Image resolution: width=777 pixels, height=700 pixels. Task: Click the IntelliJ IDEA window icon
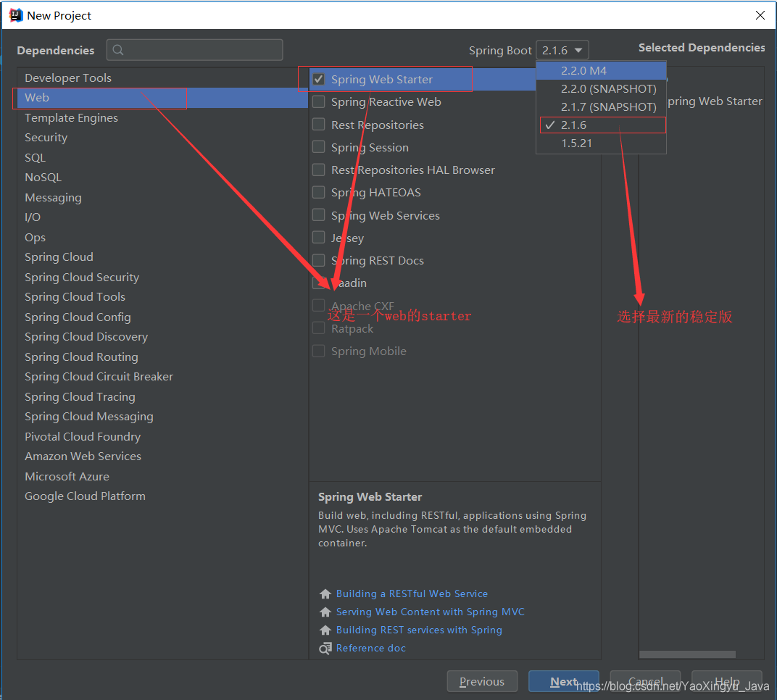click(x=16, y=15)
